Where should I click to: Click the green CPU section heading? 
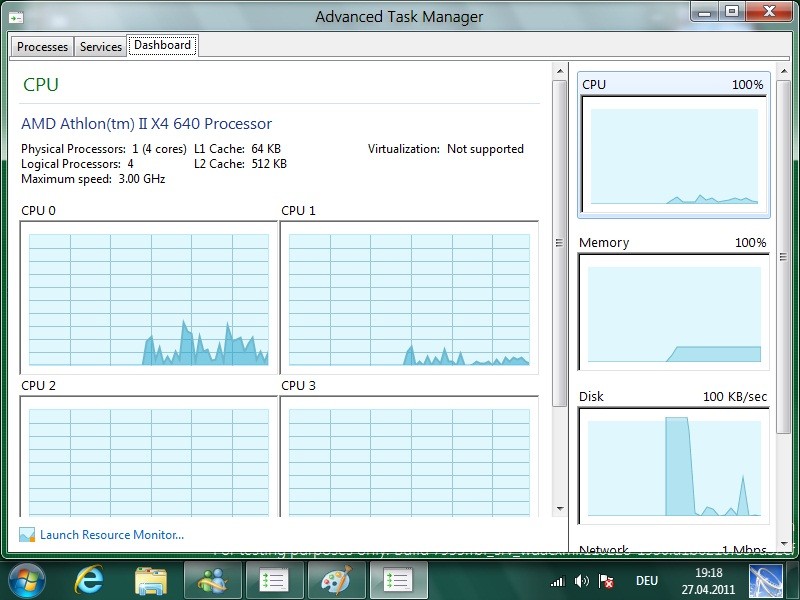pos(41,84)
